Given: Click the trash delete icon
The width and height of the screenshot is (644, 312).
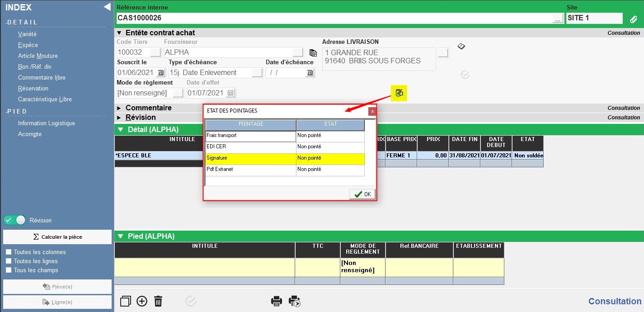Looking at the screenshot, I should 158,301.
